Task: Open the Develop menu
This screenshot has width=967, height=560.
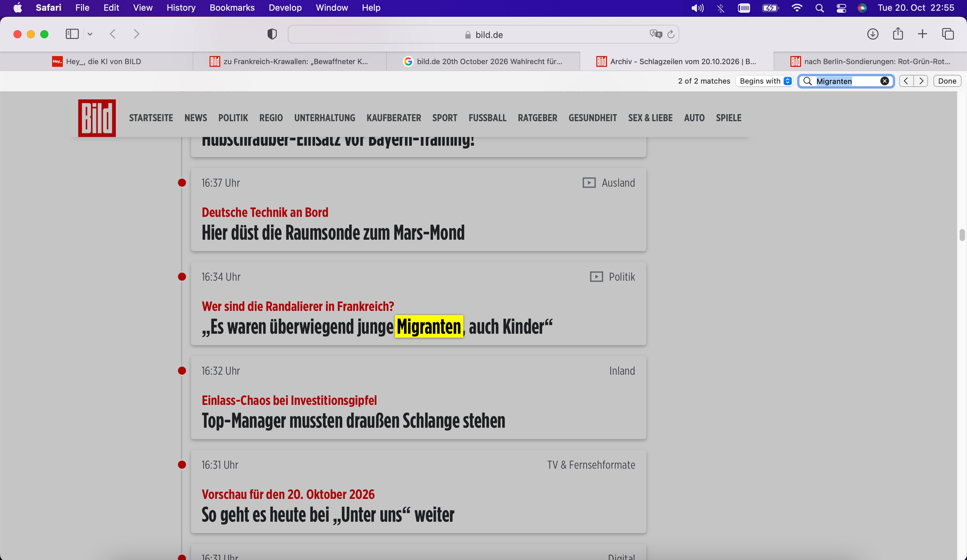Action: [x=285, y=8]
